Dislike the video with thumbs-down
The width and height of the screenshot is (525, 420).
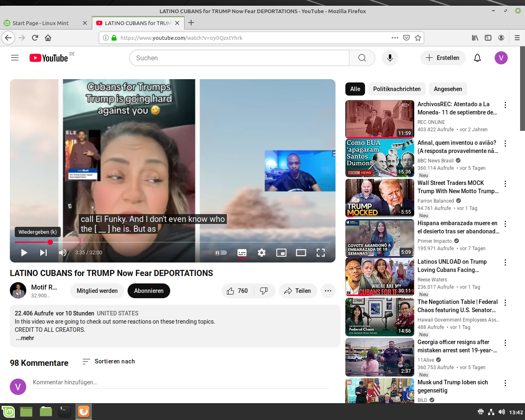pos(264,291)
